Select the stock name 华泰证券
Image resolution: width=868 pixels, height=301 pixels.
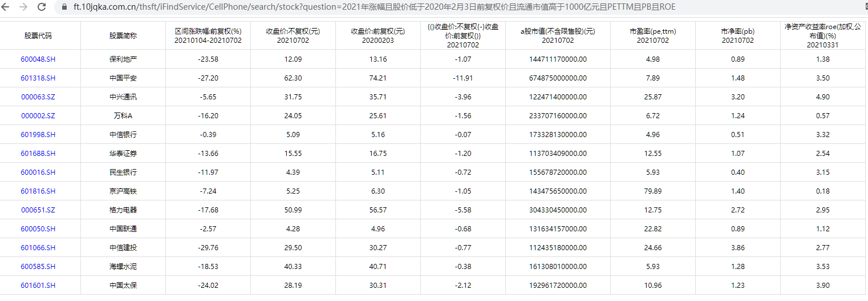click(123, 154)
